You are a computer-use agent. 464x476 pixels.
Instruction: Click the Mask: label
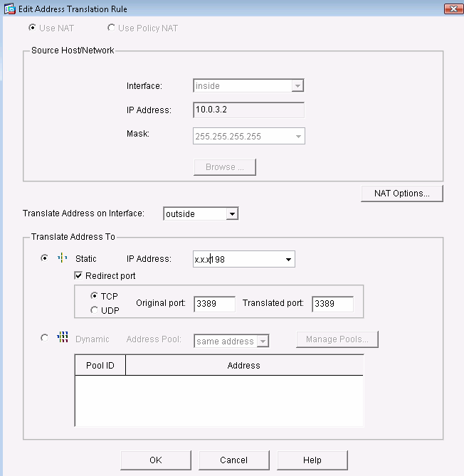138,134
